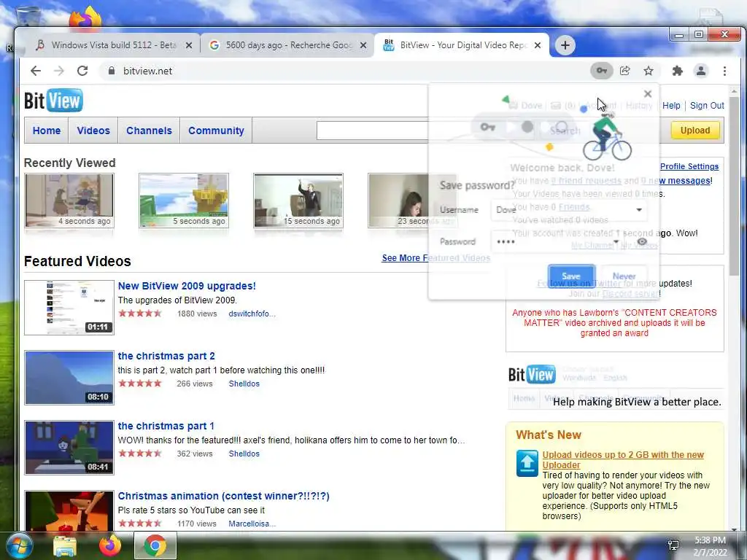
Task: Open the Videos navigation tab
Action: pos(93,131)
